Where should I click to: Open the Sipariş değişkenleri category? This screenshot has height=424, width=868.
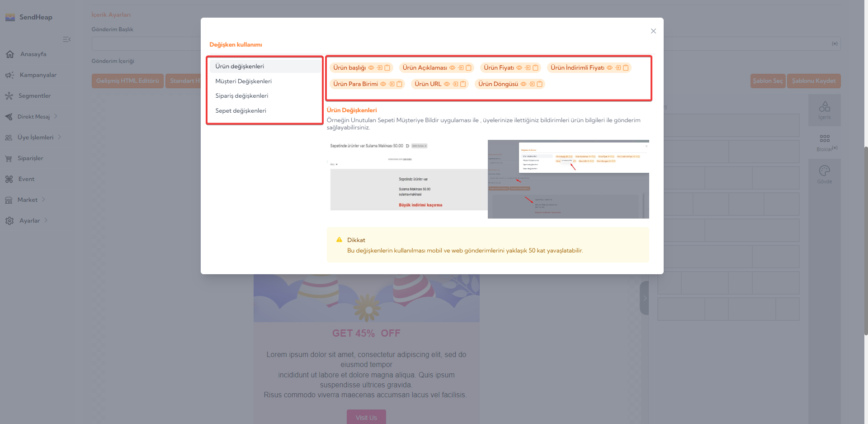pos(265,96)
